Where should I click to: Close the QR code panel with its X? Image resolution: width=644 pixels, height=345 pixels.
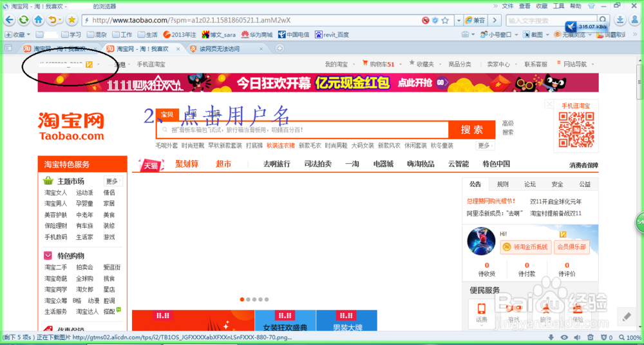point(549,104)
